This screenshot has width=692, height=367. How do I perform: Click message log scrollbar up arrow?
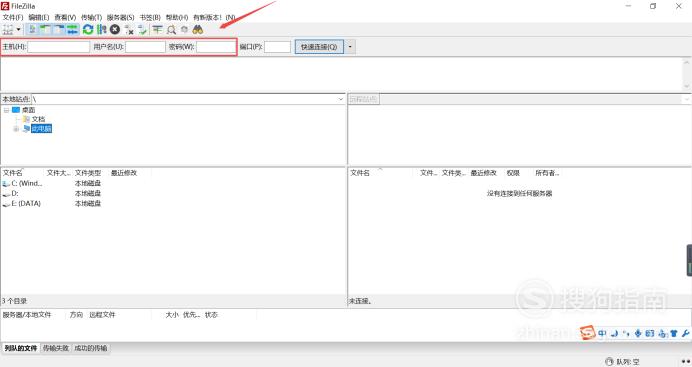(x=687, y=62)
